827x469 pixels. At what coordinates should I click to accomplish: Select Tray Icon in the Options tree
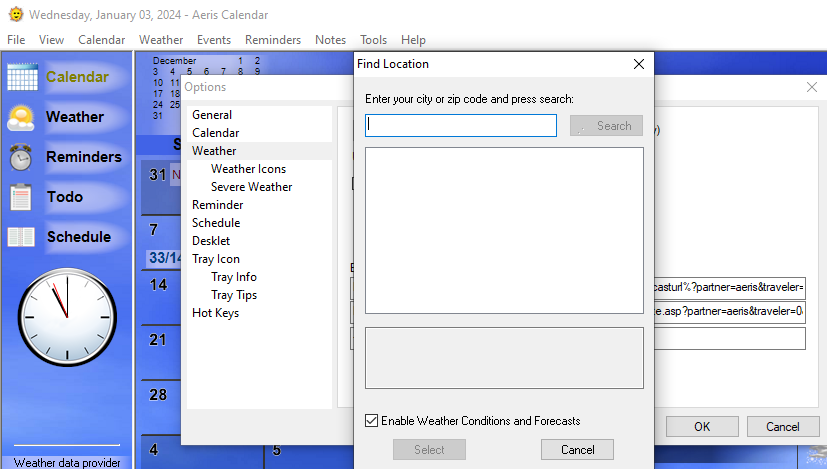pyautogui.click(x=216, y=259)
